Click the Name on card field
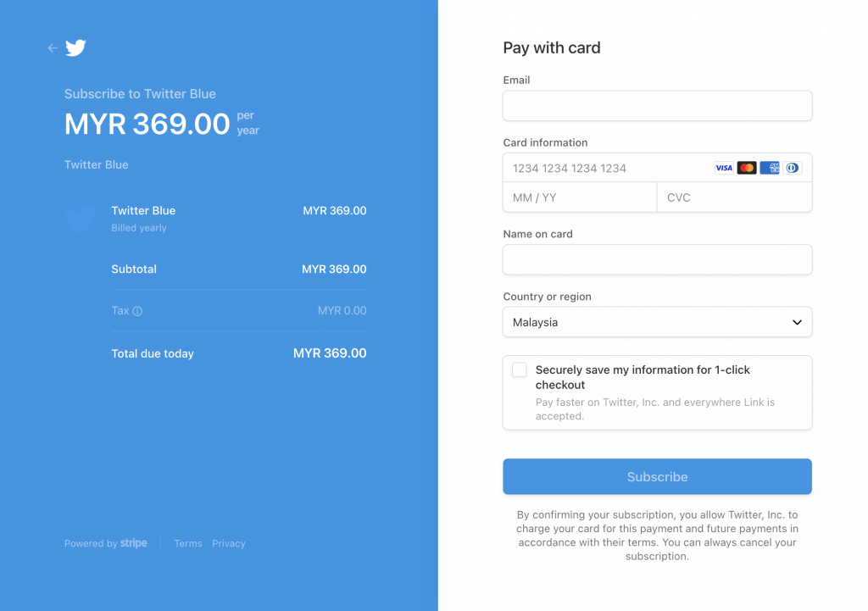Image resolution: width=868 pixels, height=611 pixels. (657, 259)
